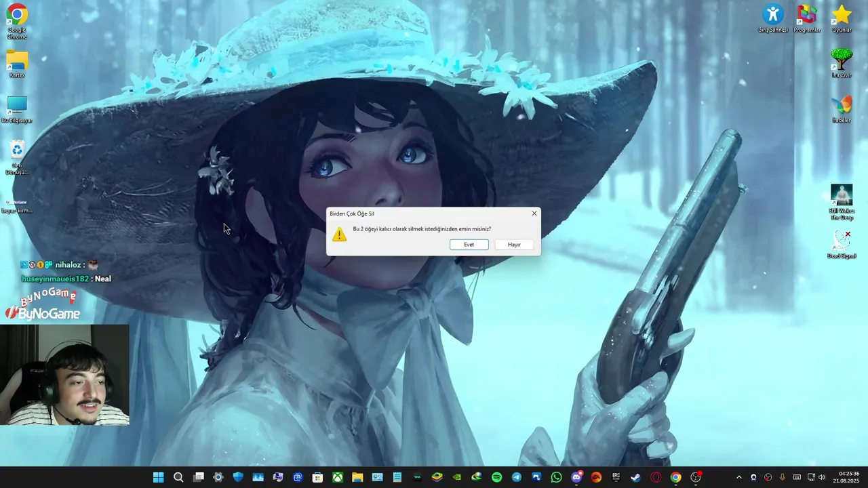Open Task View on the taskbar
Viewport: 868px width, 488px height.
coord(198,477)
